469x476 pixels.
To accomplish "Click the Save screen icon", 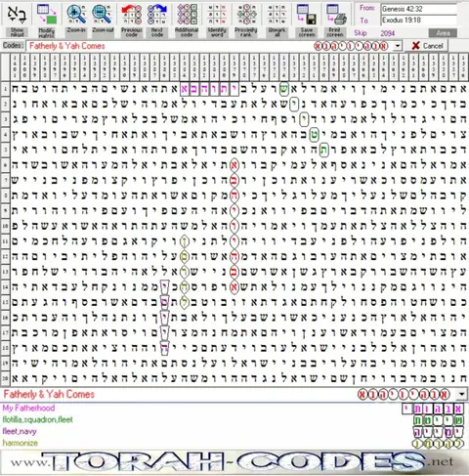I will 306,15.
